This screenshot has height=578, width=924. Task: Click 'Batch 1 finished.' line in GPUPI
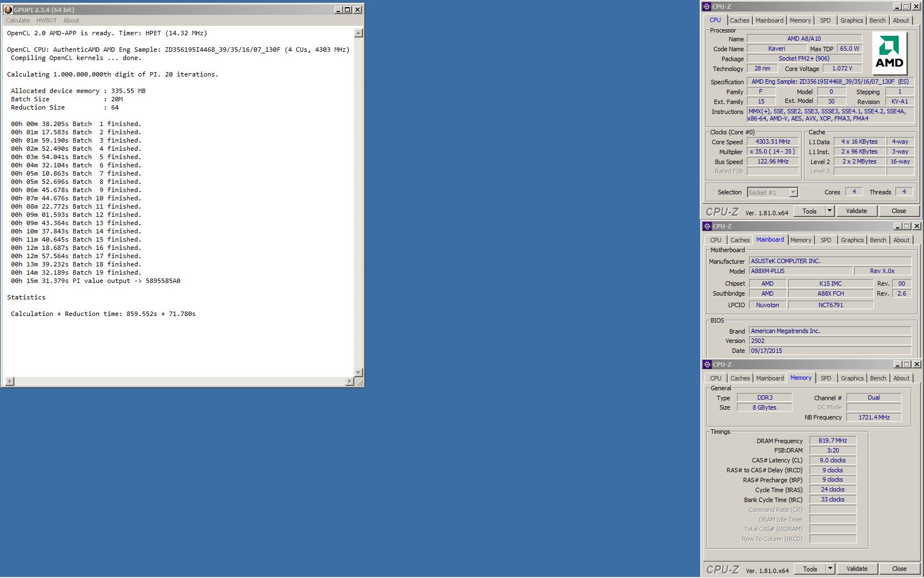(x=76, y=124)
